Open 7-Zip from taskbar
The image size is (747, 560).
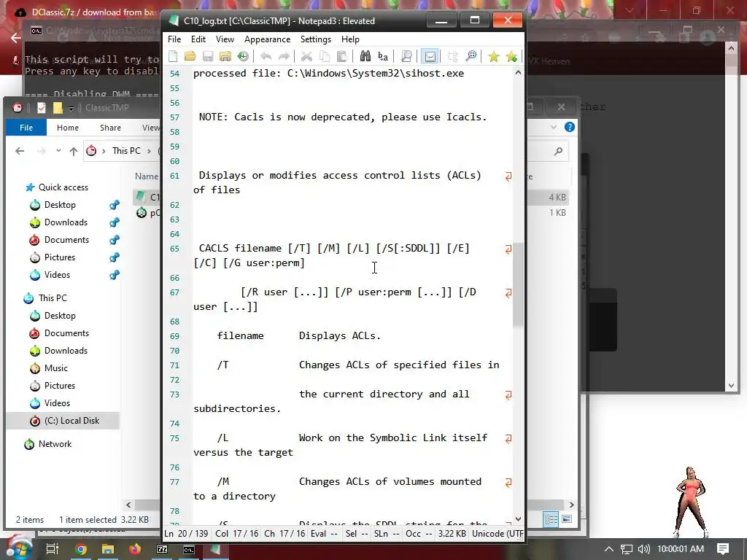[162, 550]
